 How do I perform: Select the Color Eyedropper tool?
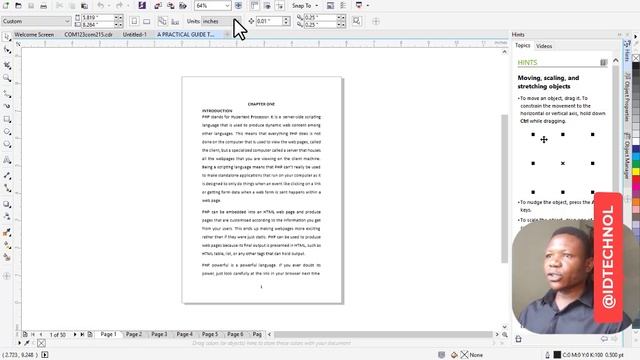(7, 232)
